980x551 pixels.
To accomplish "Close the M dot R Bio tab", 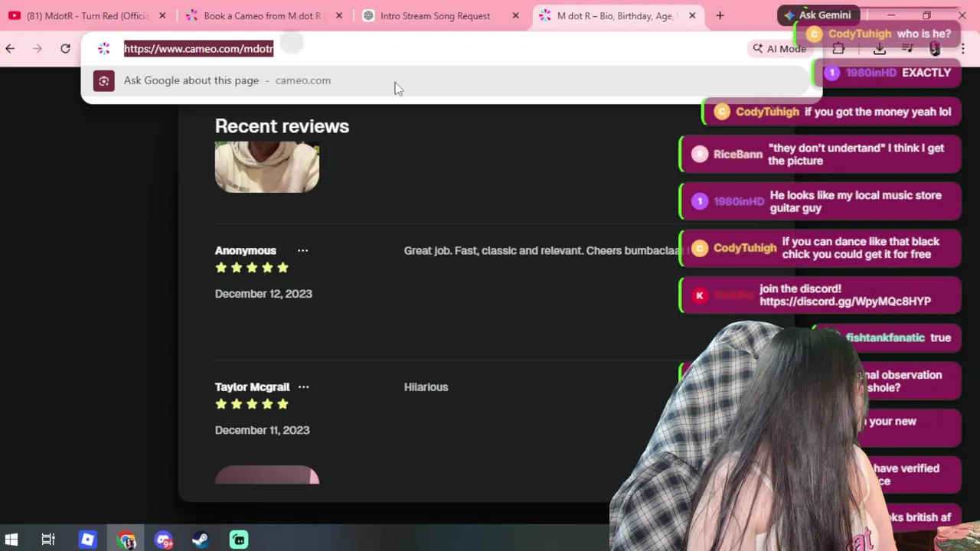I will tap(692, 15).
